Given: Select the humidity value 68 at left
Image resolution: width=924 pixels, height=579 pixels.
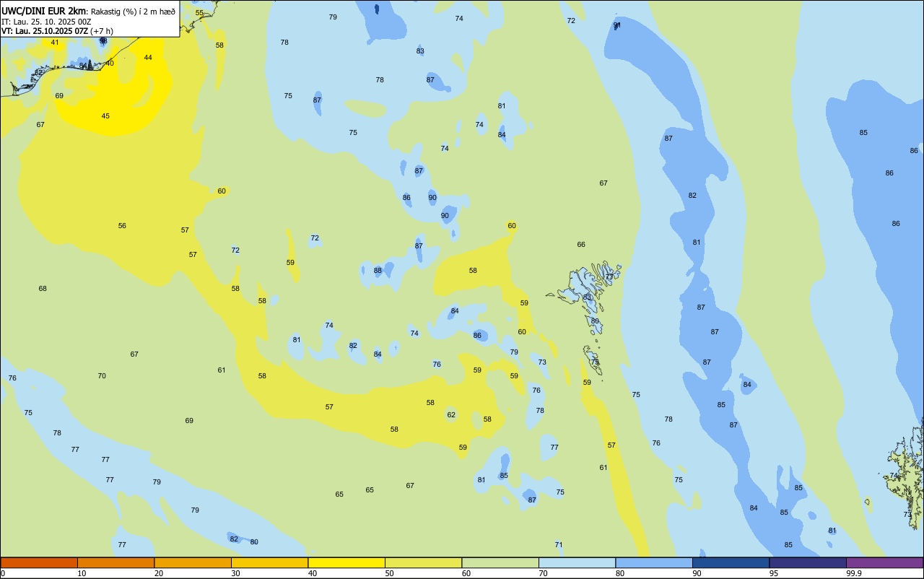Looking at the screenshot, I should [x=43, y=289].
